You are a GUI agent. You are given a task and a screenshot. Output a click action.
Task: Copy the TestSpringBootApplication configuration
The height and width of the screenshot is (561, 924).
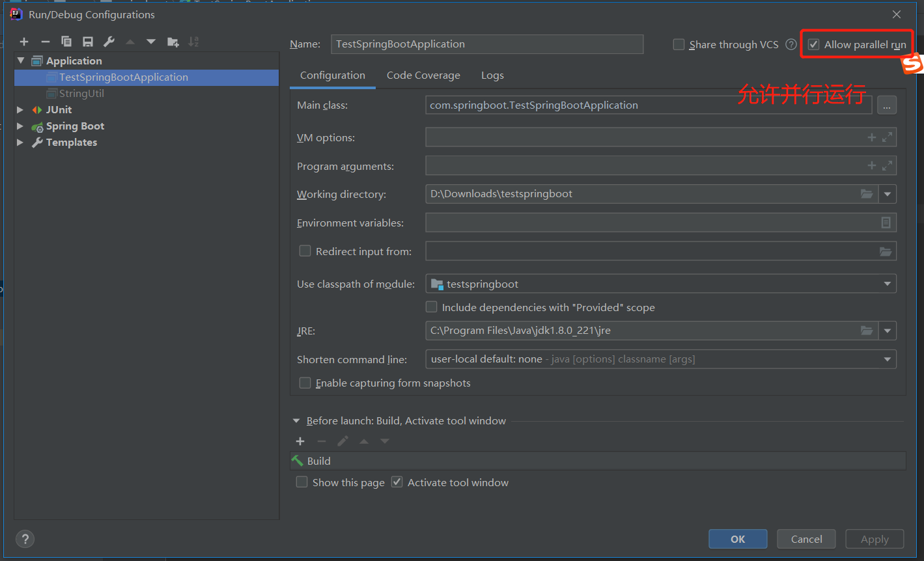click(x=66, y=41)
